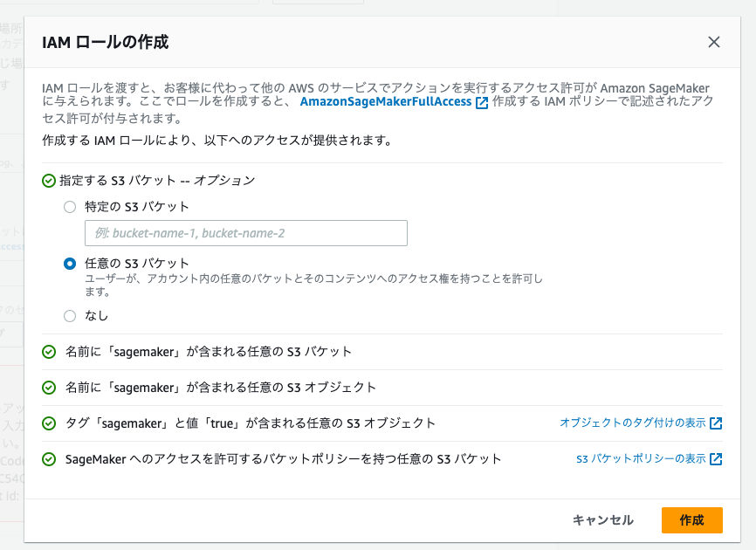Click the 作成する IAM ロールにより sentence

[x=217, y=141]
